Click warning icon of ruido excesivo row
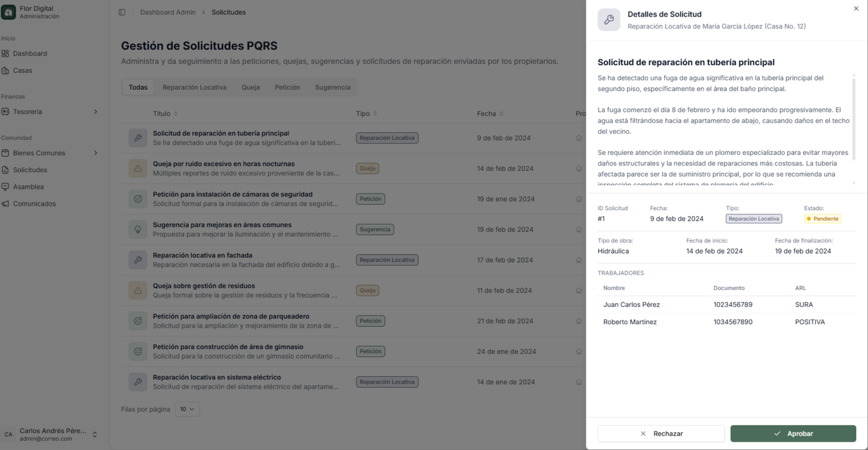868x450 pixels. (x=138, y=168)
